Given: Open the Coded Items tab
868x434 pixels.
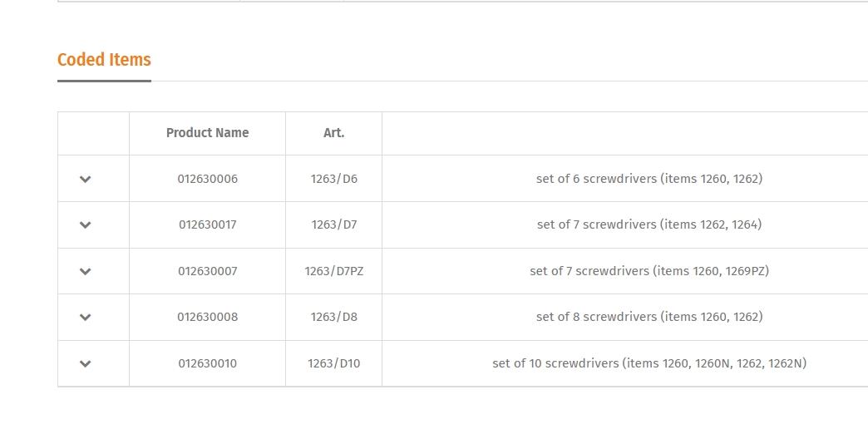Looking at the screenshot, I should tap(104, 60).
